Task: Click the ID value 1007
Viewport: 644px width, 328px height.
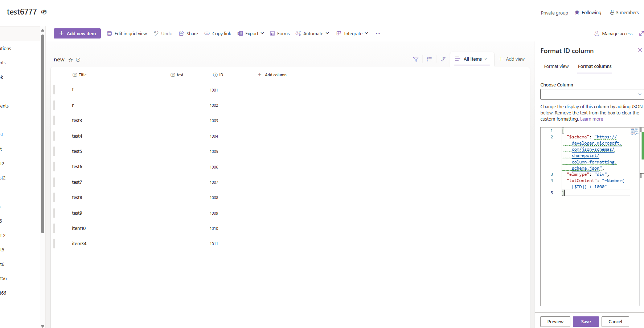Action: [214, 182]
